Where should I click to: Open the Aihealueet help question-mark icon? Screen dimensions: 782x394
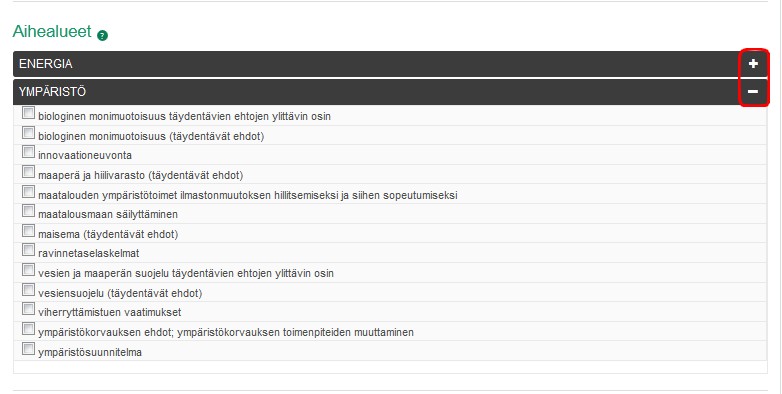(102, 35)
